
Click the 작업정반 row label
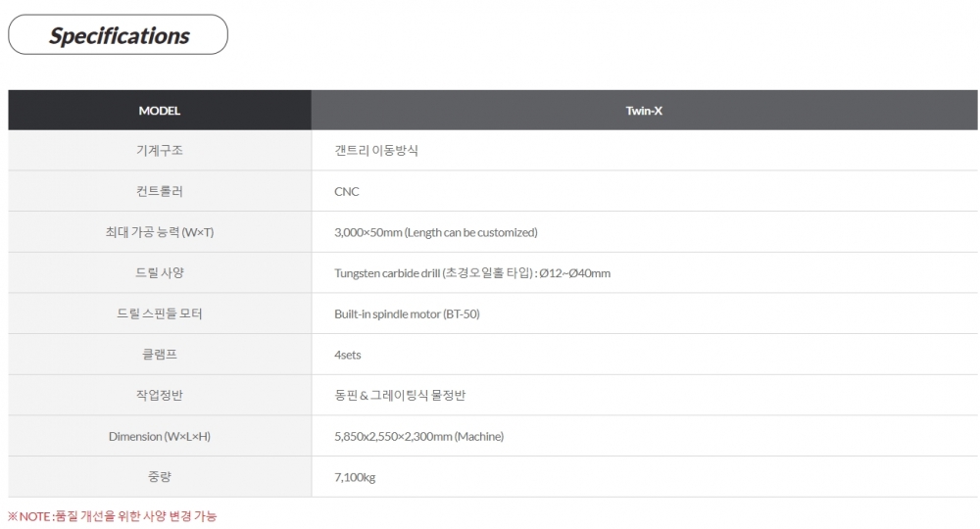point(160,396)
